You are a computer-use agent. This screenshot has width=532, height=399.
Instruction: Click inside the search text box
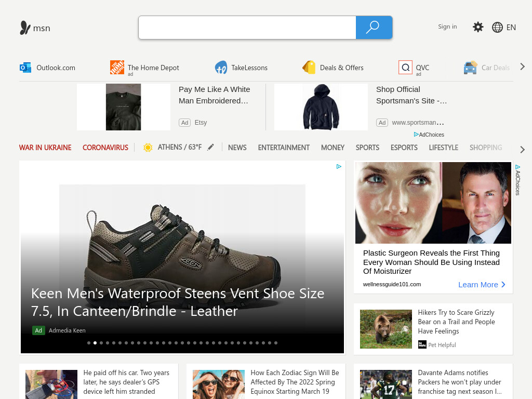(247, 28)
